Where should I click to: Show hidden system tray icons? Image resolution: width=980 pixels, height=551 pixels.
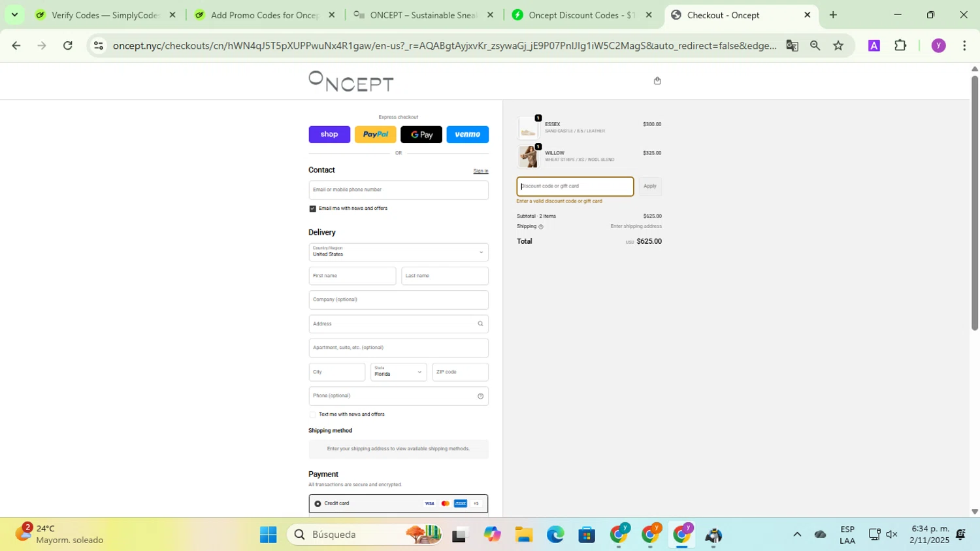(797, 535)
